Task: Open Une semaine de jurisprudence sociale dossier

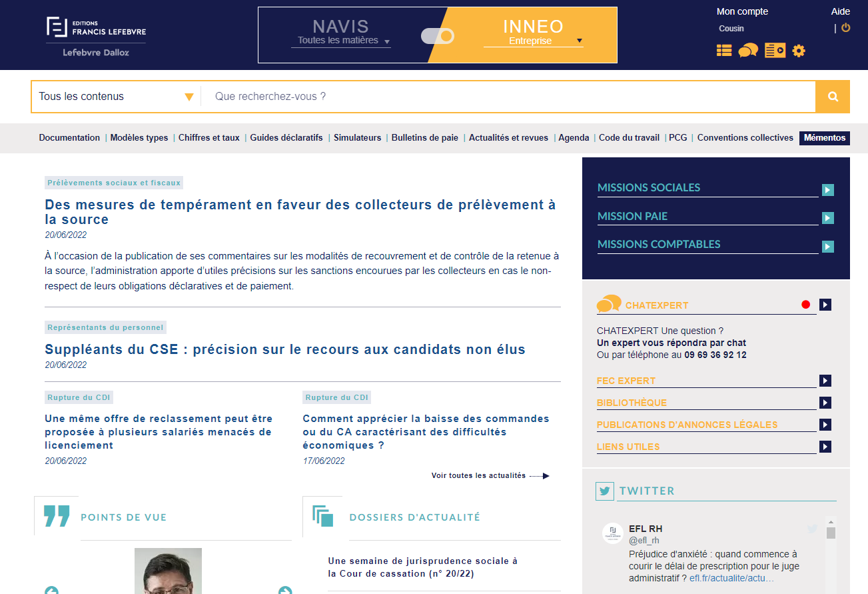Action: [x=422, y=567]
